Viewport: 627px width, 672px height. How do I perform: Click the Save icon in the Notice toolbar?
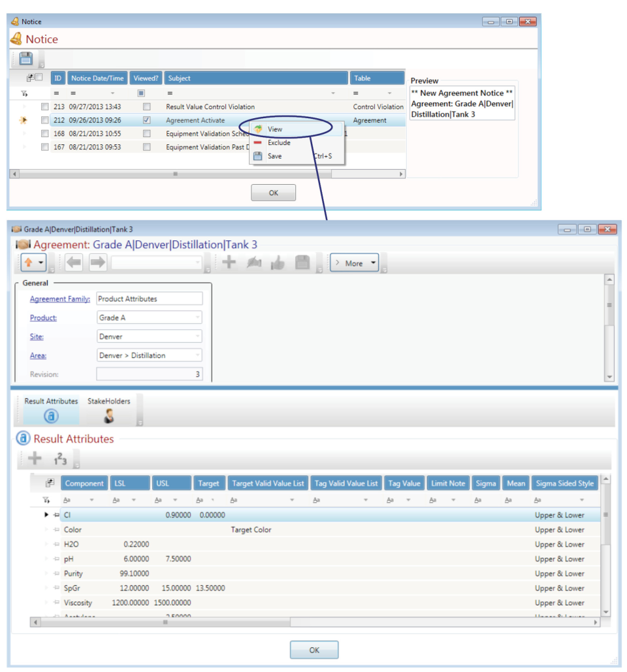pos(25,59)
